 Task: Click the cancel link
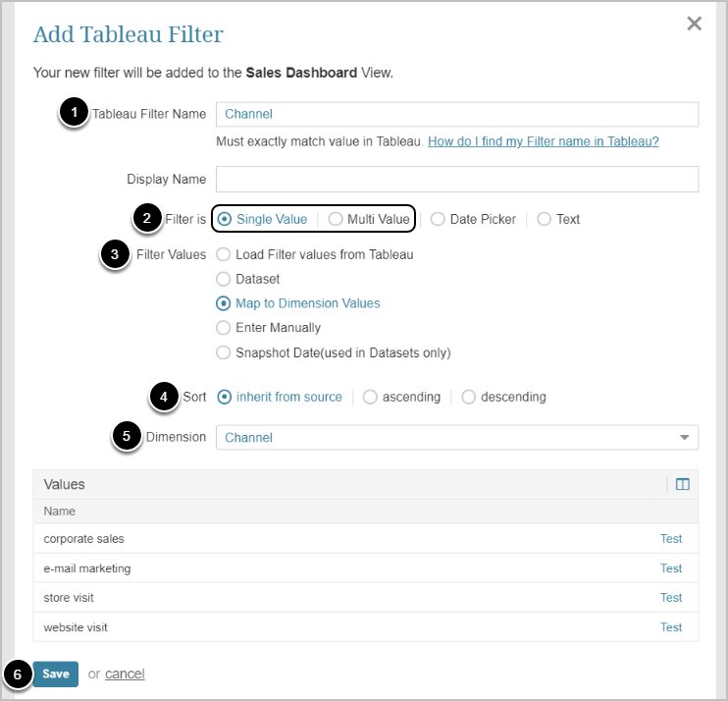(x=125, y=674)
